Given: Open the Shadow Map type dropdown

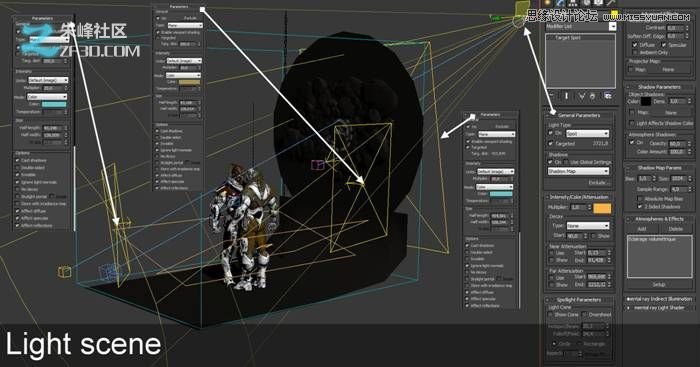Looking at the screenshot, I should 578,171.
